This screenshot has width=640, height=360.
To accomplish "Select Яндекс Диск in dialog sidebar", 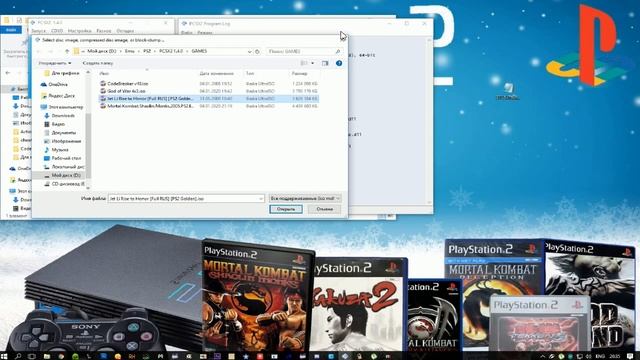I will click(x=58, y=96).
